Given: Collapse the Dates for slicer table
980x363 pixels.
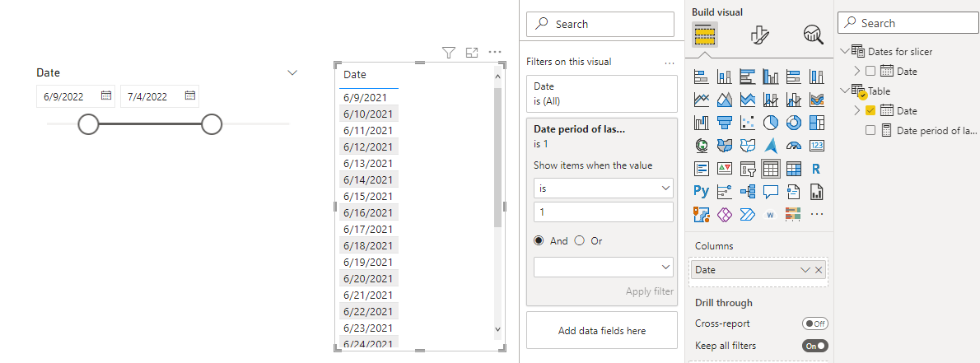Looking at the screenshot, I should click(845, 51).
